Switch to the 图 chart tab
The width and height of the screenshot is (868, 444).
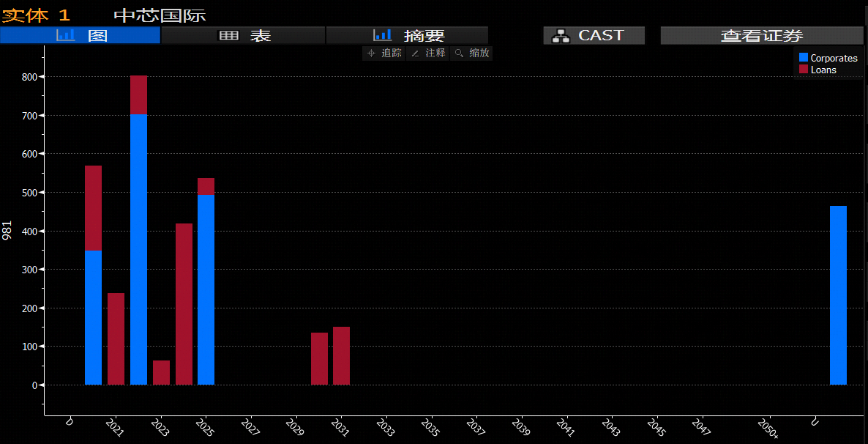pos(81,35)
